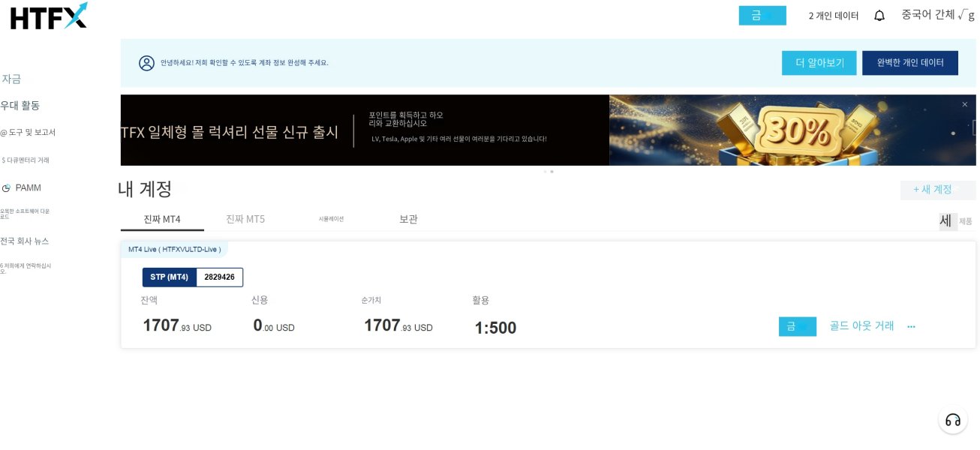980x450 pixels.
Task: Open the 보관 tab
Action: tap(408, 219)
